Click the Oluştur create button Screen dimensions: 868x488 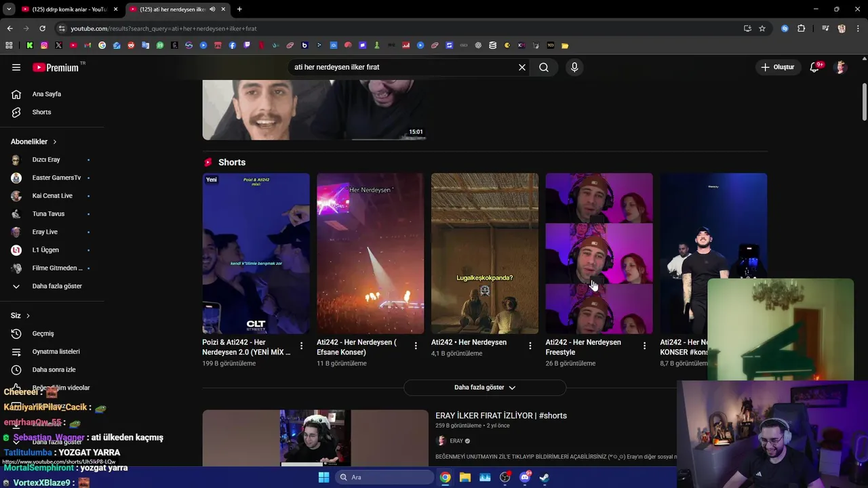pos(777,67)
